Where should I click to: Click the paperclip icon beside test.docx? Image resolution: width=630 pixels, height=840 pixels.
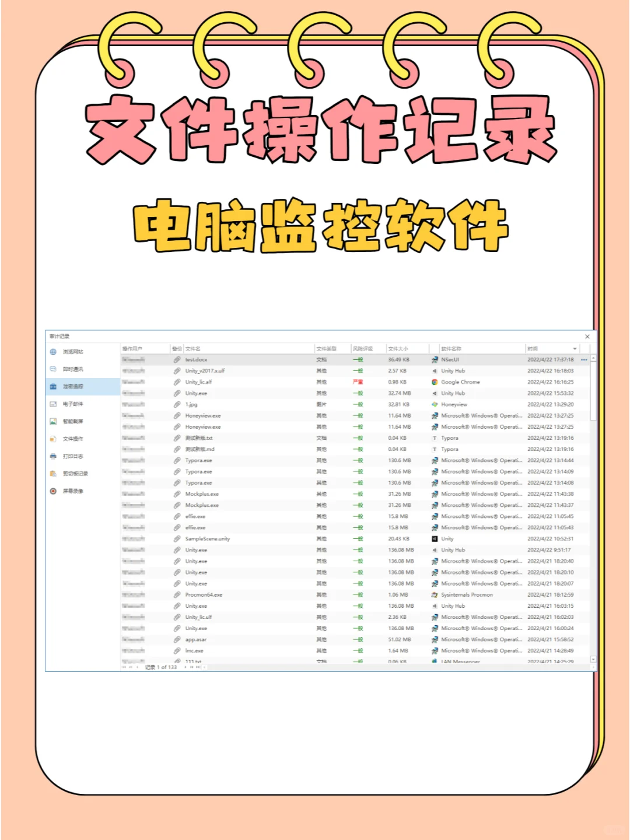point(177,359)
